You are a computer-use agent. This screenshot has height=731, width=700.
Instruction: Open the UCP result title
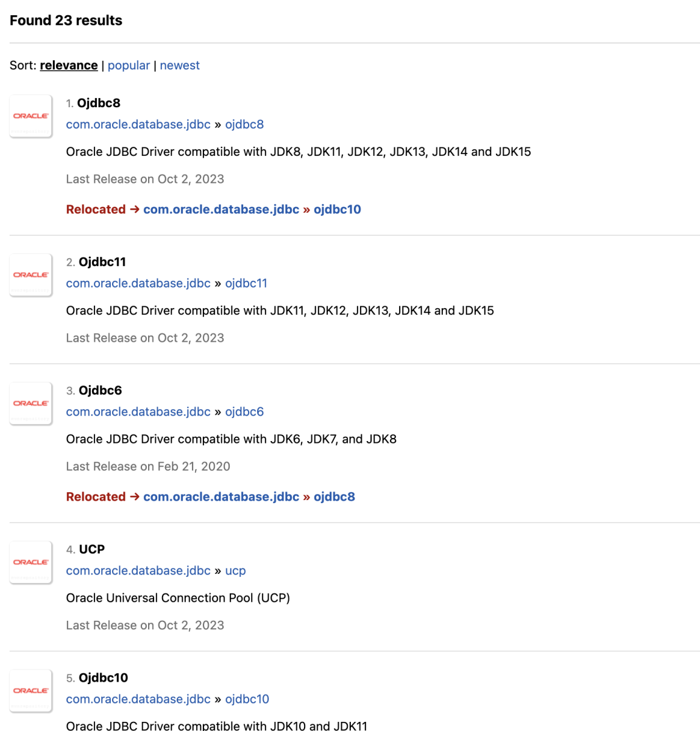(92, 549)
